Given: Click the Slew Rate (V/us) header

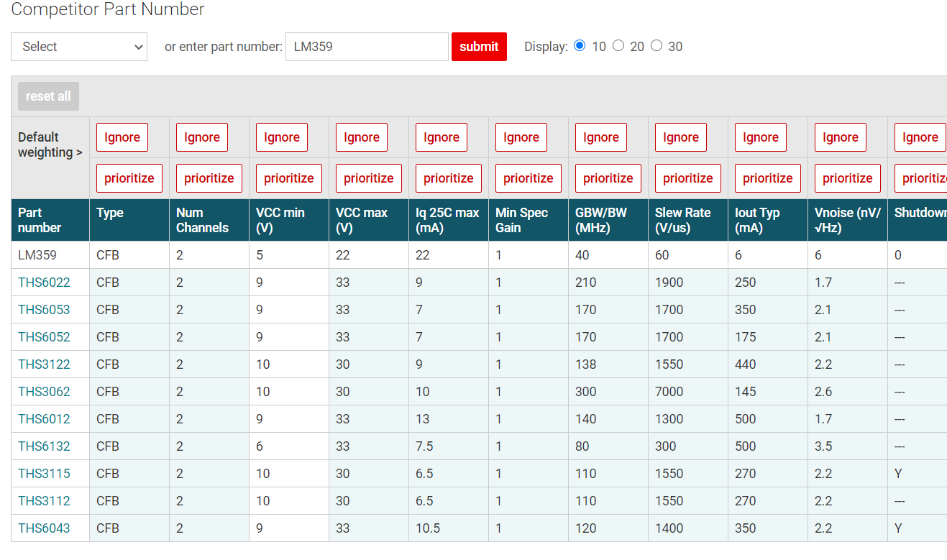Looking at the screenshot, I should point(687,220).
